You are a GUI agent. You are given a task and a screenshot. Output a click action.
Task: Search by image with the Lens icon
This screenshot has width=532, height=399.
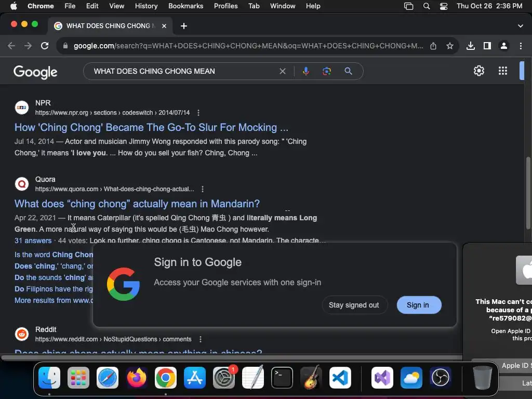(327, 71)
